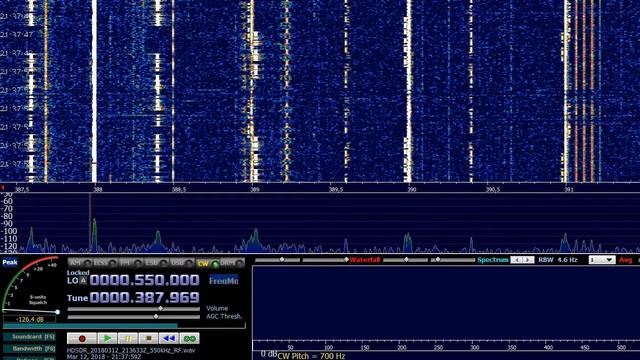Adjust the Volume slider
The width and height of the screenshot is (640, 360).
click(x=133, y=309)
